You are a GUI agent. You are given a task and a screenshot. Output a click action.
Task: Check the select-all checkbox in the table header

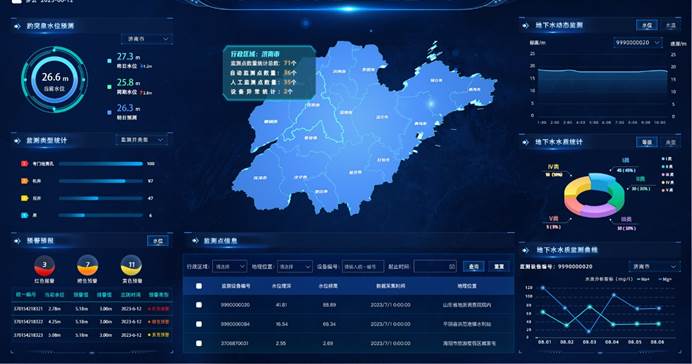click(199, 286)
